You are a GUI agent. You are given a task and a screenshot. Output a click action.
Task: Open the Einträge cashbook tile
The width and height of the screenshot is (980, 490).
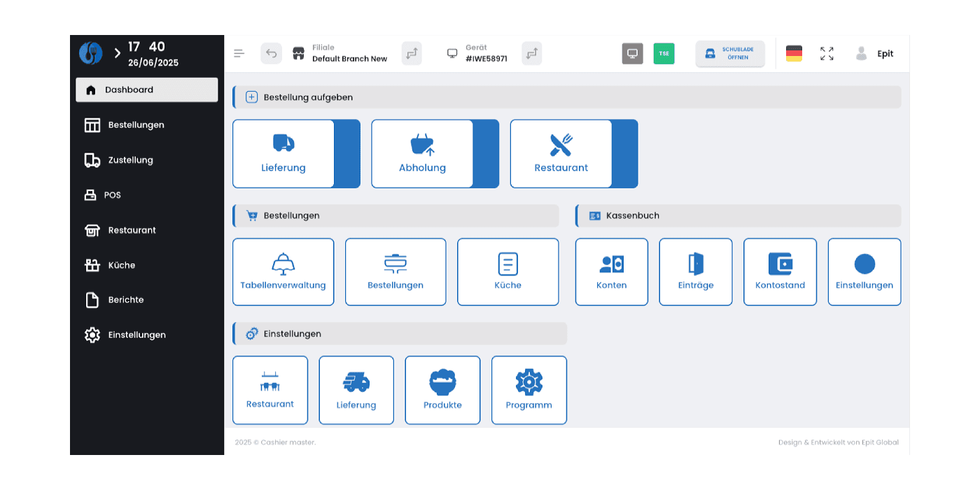pos(695,272)
